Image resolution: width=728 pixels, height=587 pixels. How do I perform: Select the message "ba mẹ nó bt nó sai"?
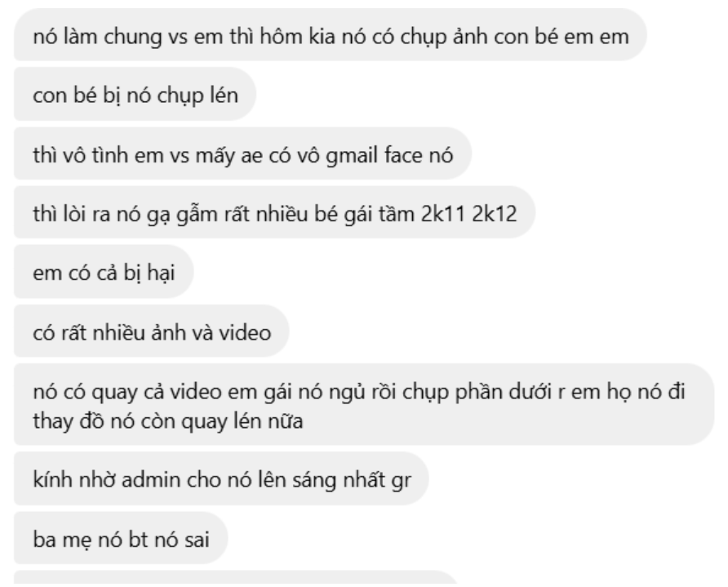click(x=121, y=539)
